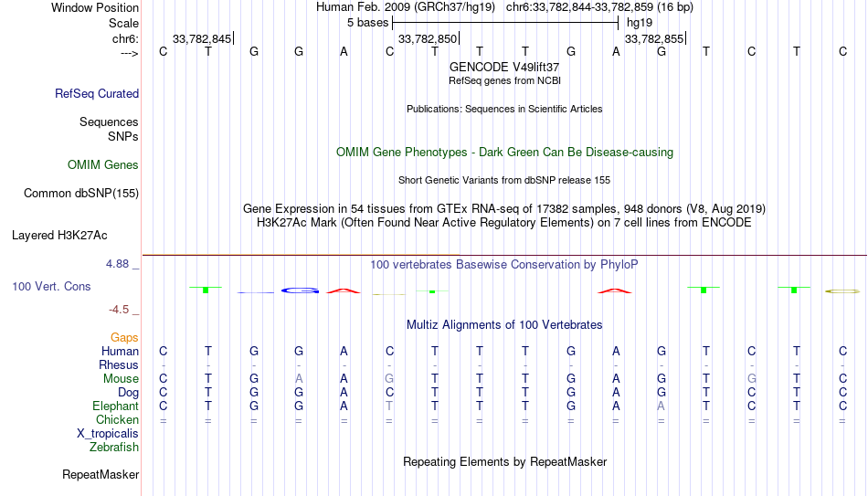868x496 pixels.
Task: Select the chr6: label
Action: point(126,38)
